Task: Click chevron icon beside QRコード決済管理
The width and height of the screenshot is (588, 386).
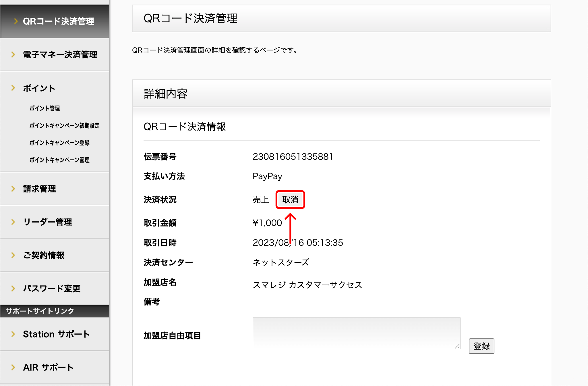Action: click(16, 21)
